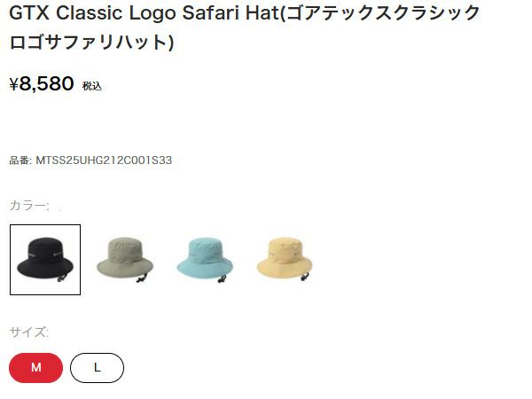The width and height of the screenshot is (532, 399).
Task: Choose the olive green hat swatch
Action: pyautogui.click(x=125, y=260)
